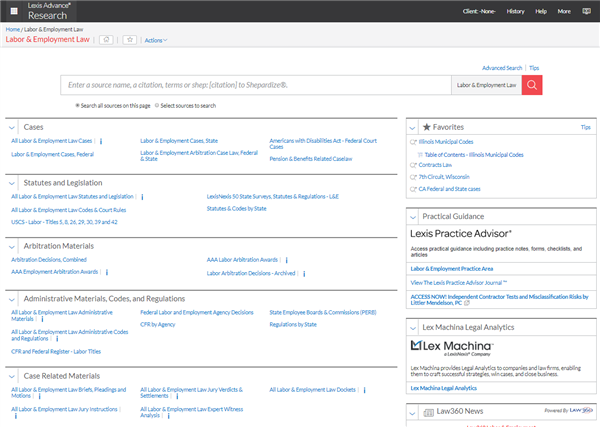600x427 pixels.
Task: Info icon beside AAA Labor Arbitration Awards
Action: [x=287, y=260]
